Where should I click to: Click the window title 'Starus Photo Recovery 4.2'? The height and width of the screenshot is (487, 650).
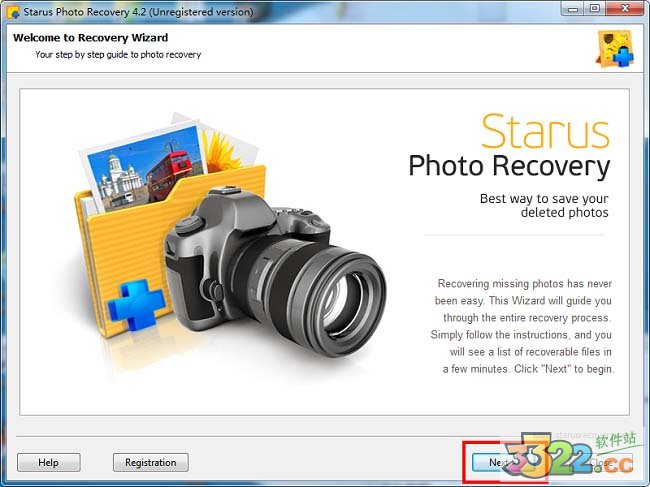pyautogui.click(x=138, y=12)
